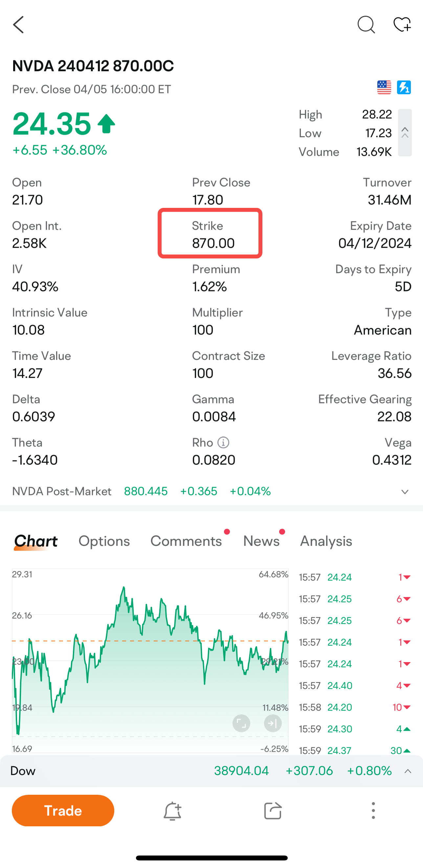The image size is (423, 868).
Task: Tap the Leverage Ratio value 36.56
Action: [394, 373]
